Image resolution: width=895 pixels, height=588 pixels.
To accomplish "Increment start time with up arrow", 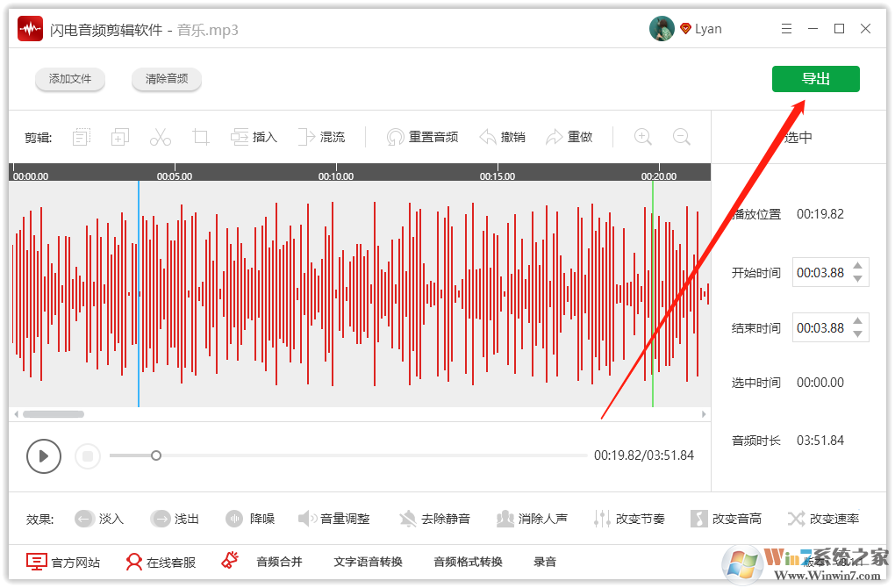I will click(857, 266).
